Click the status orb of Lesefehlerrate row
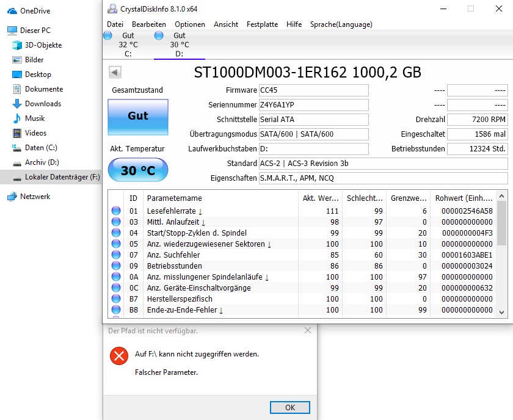The height and width of the screenshot is (420, 513). point(116,211)
